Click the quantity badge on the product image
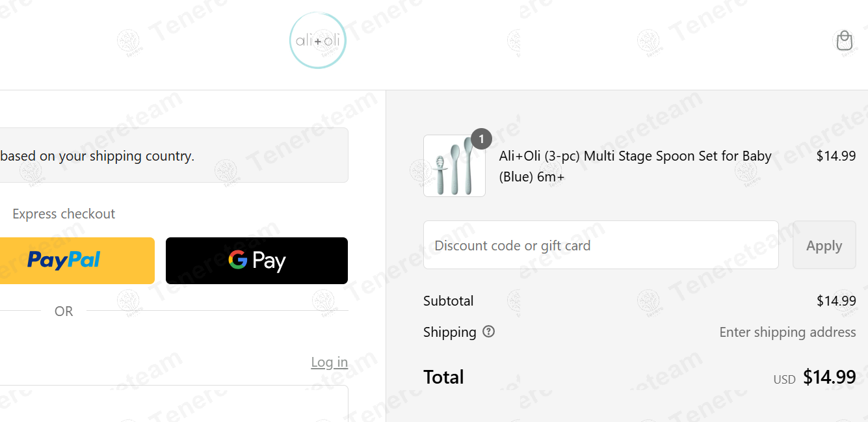868x422 pixels. tap(481, 138)
